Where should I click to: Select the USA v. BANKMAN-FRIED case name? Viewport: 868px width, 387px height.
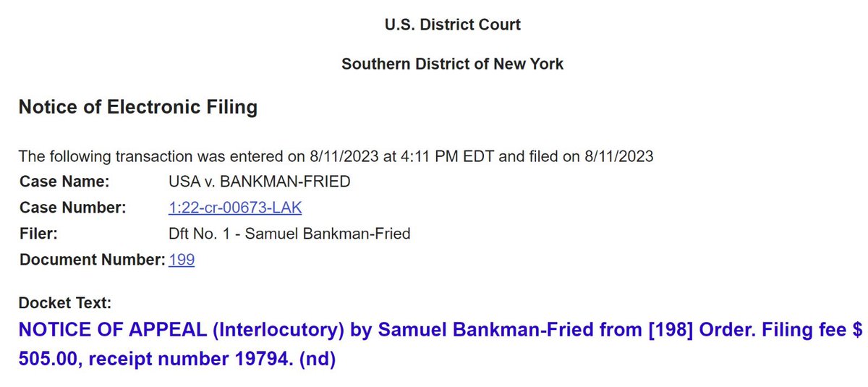coord(259,182)
